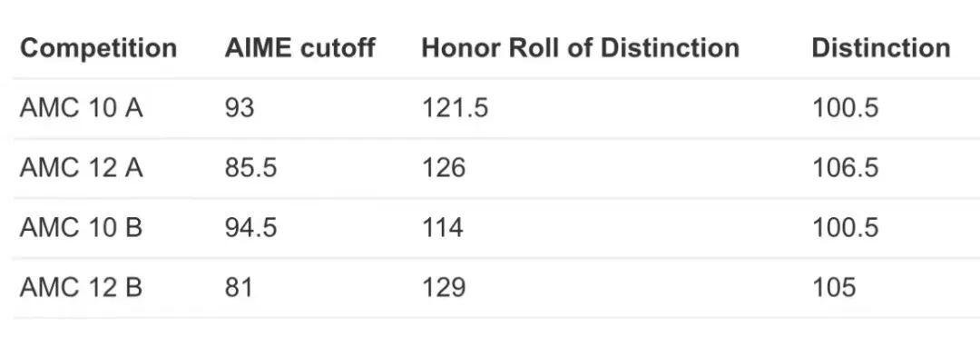Select the AMC 10 A row label
The height and width of the screenshot is (357, 980).
pyautogui.click(x=82, y=108)
